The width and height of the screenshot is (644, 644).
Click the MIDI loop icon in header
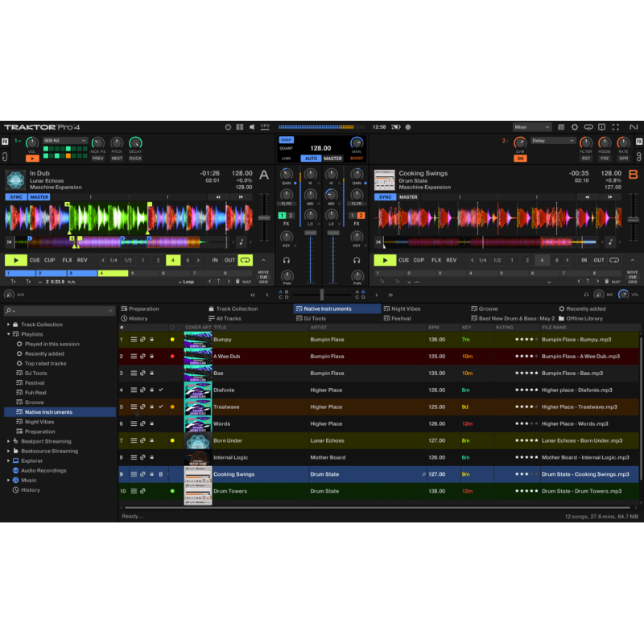pos(588,127)
